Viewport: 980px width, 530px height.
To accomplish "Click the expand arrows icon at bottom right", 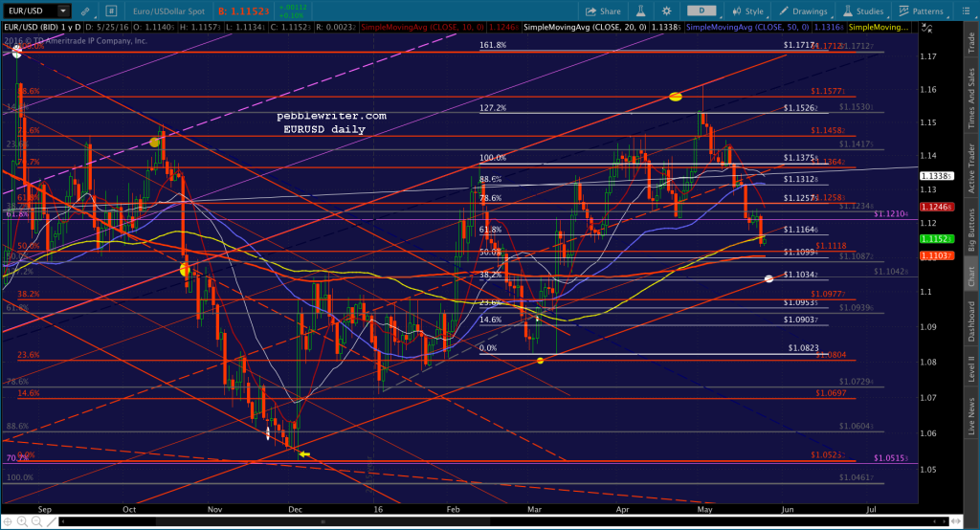I will (954, 521).
